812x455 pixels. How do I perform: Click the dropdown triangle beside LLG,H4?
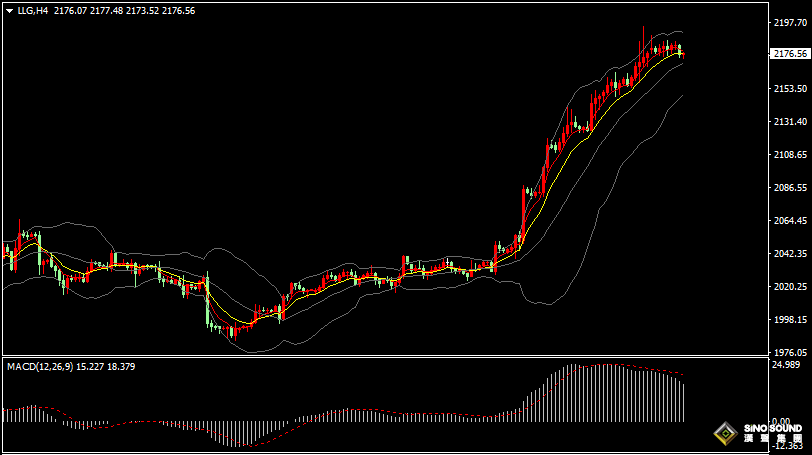click(x=9, y=10)
